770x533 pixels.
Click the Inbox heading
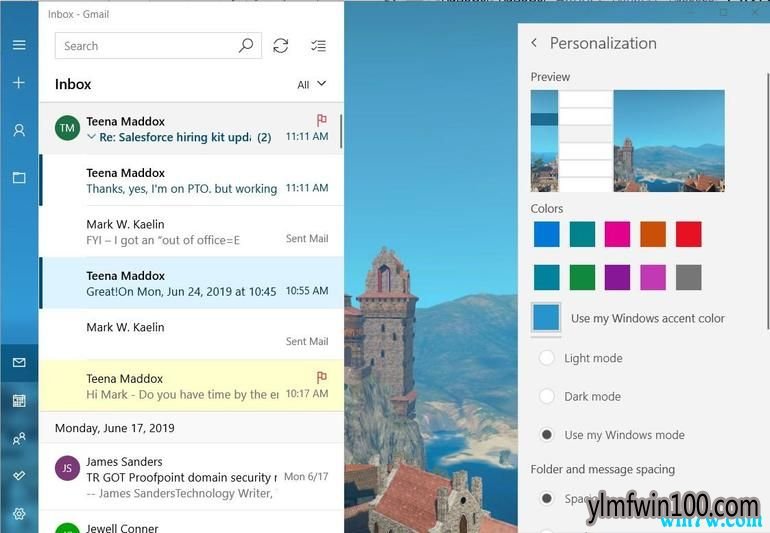(x=73, y=84)
